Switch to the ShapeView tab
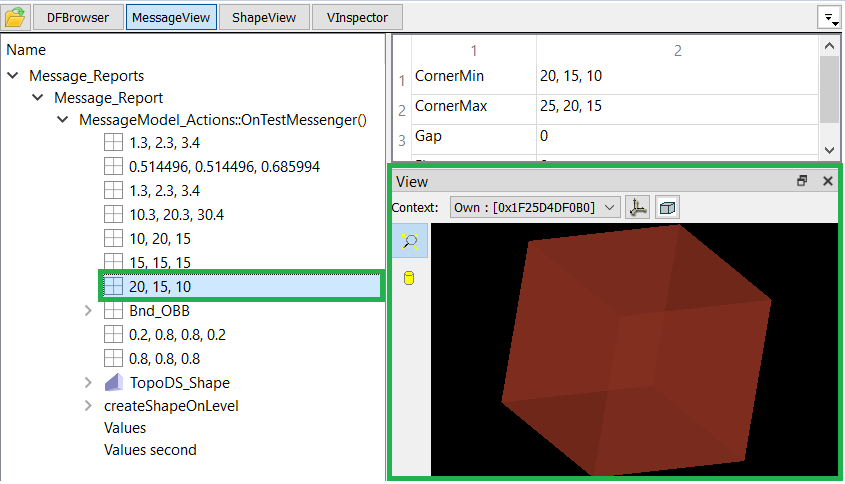 [264, 17]
